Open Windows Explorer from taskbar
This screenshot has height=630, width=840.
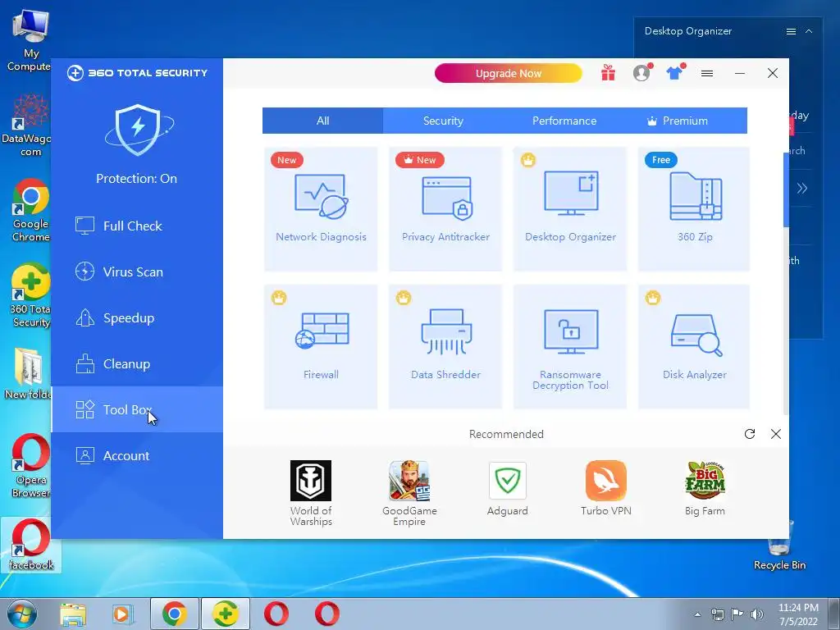pyautogui.click(x=73, y=614)
